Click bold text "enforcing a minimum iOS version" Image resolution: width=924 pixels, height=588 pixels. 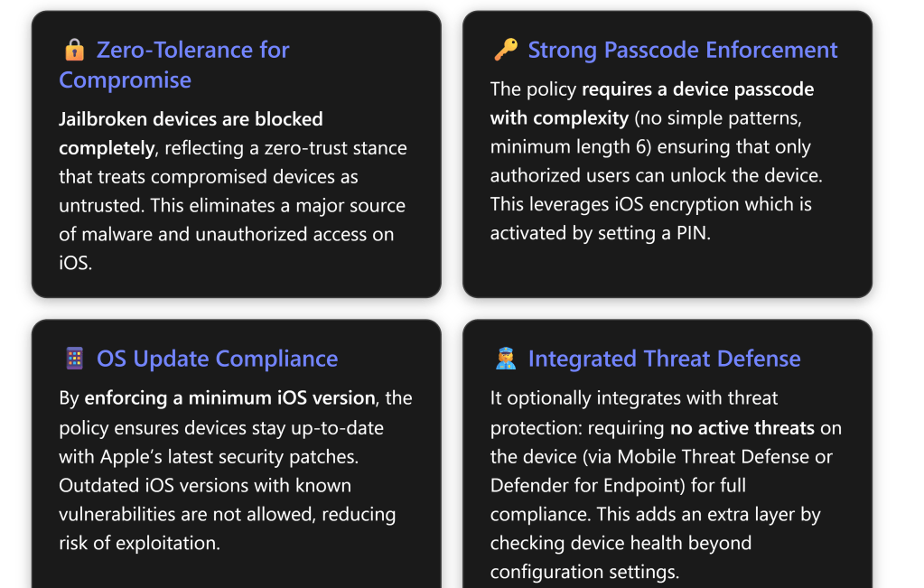(229, 397)
